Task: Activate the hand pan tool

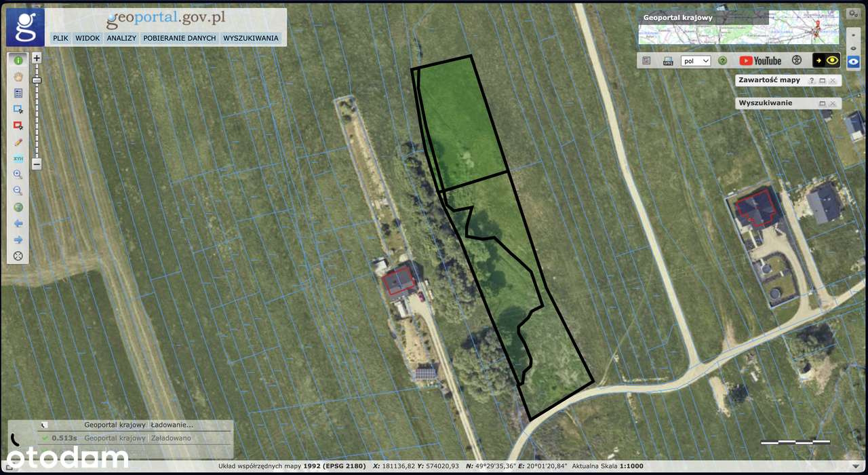Action: (x=18, y=77)
